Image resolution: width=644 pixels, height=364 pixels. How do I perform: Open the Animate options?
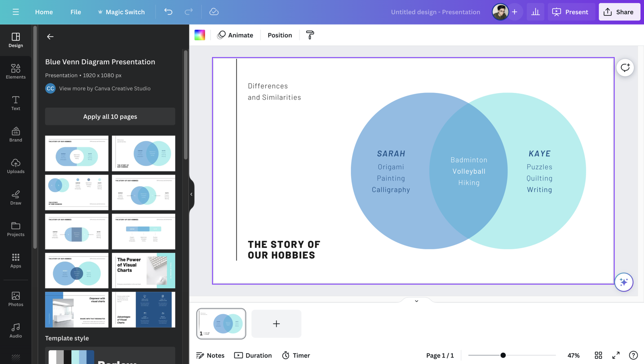click(x=235, y=35)
